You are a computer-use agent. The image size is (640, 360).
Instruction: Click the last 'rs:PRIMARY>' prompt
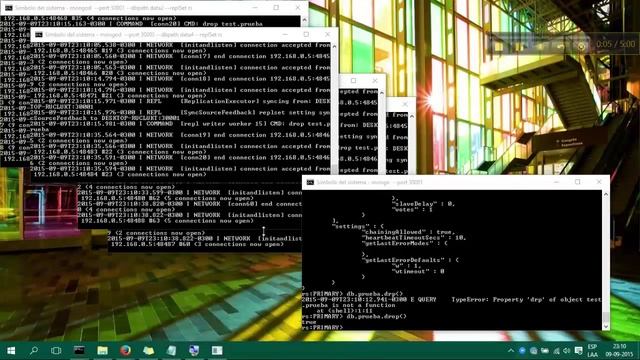(322, 327)
